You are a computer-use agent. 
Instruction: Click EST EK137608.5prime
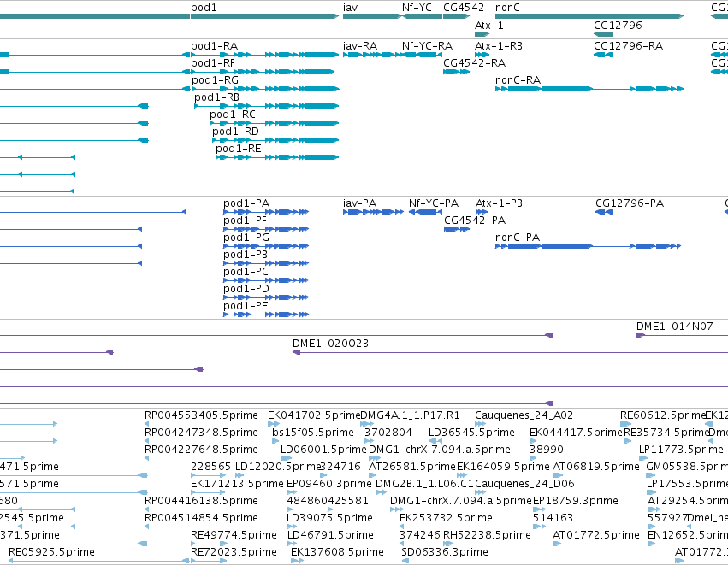click(x=297, y=562)
